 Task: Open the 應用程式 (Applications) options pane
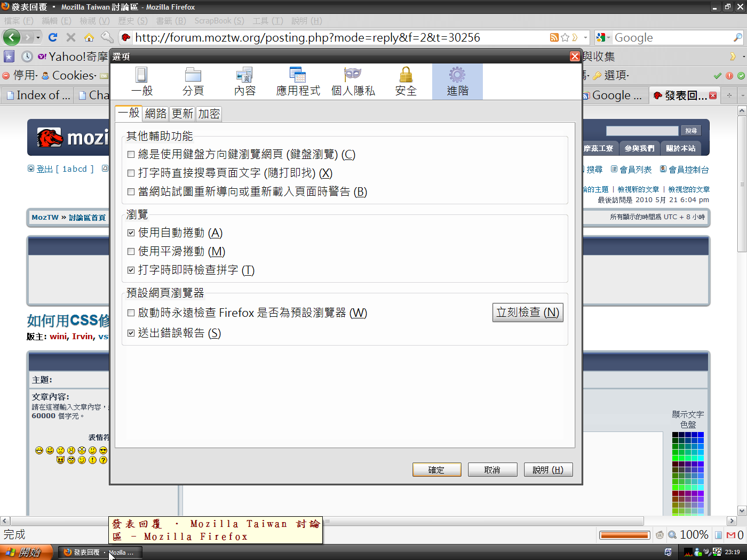tap(298, 82)
